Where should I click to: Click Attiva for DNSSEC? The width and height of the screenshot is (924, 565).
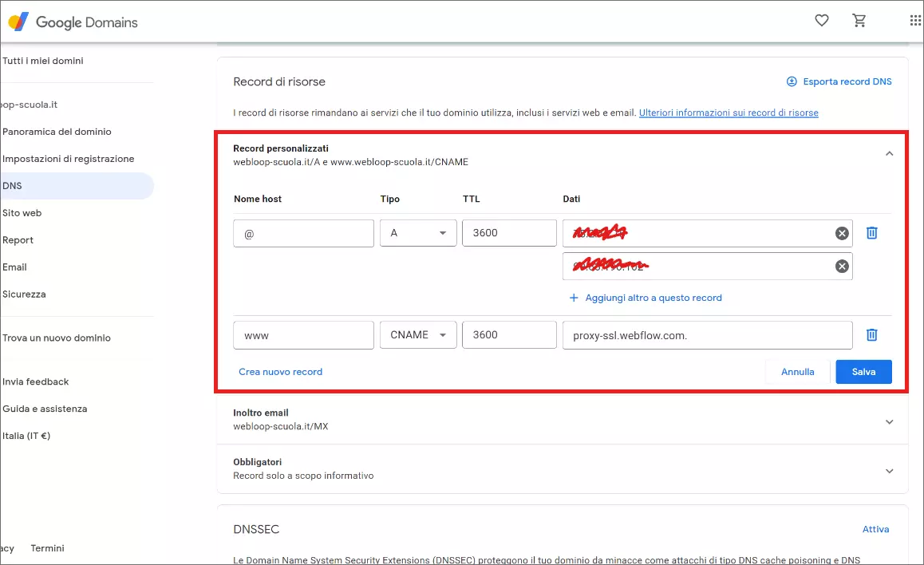pyautogui.click(x=875, y=529)
